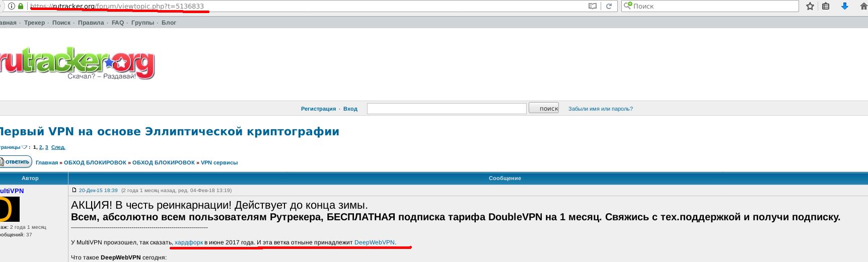Click MultiVPN user avatar image
868x262 pixels.
(x=10, y=209)
